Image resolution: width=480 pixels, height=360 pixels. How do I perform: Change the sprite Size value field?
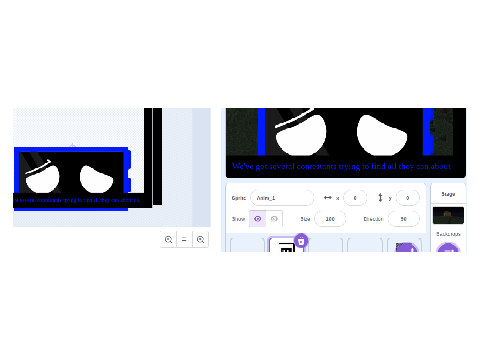[x=330, y=219]
